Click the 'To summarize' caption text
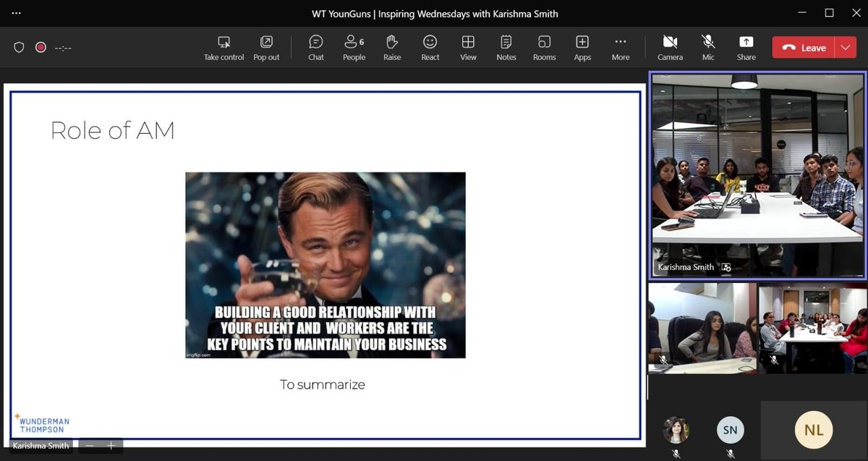Screen dimensions: 868x461 coord(323,384)
